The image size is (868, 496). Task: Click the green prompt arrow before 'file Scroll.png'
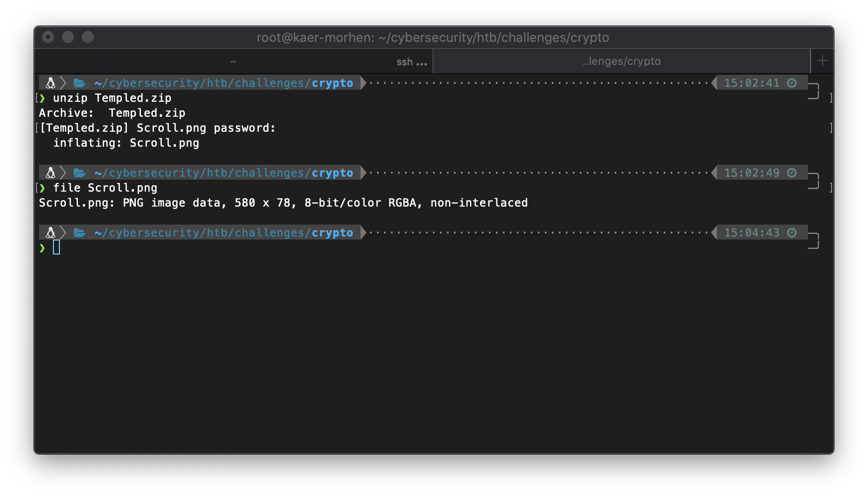pos(42,188)
